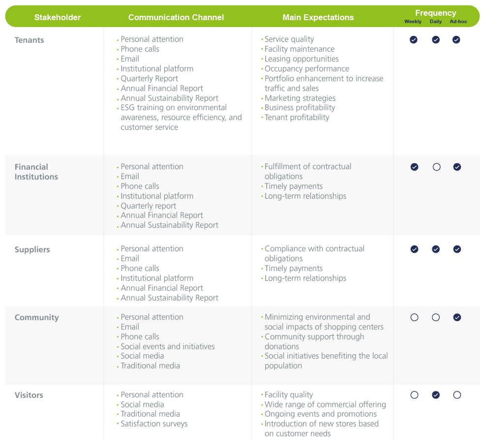This screenshot has width=481, height=448.
Task: Toggle the Suppliers Daily checkmark
Action: 436,249
